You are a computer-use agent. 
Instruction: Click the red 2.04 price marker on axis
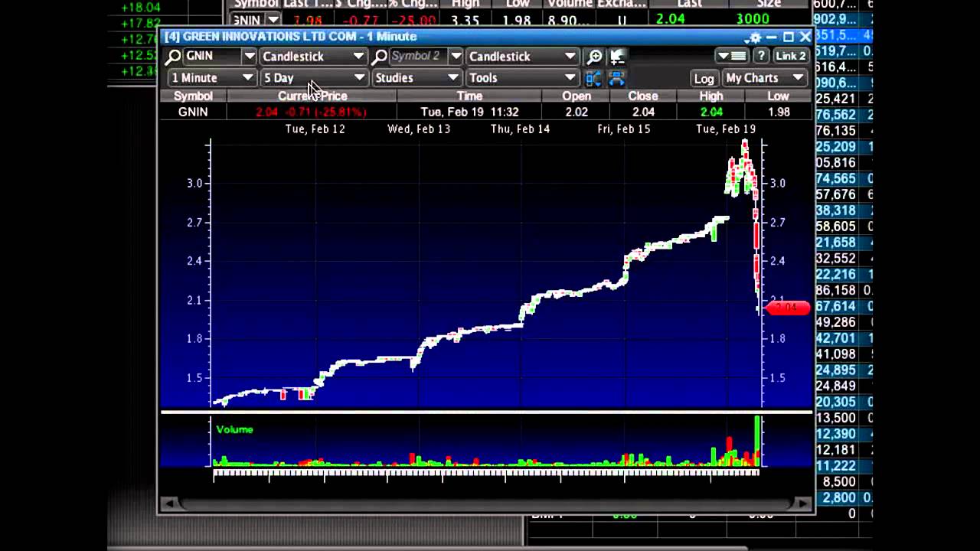point(788,308)
